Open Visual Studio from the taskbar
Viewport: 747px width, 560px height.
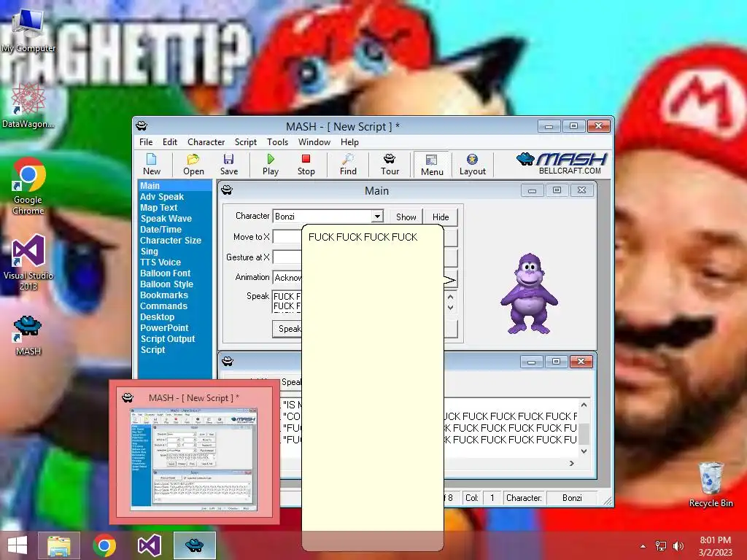click(x=149, y=545)
